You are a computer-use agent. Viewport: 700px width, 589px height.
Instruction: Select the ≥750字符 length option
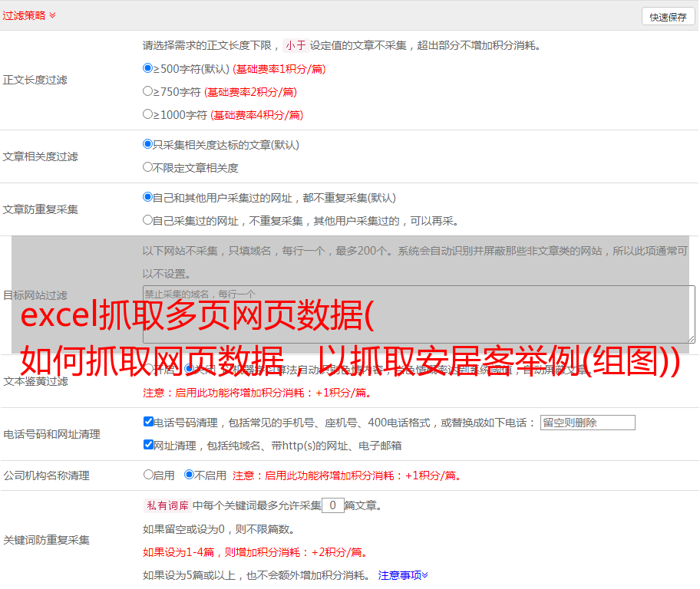[147, 91]
